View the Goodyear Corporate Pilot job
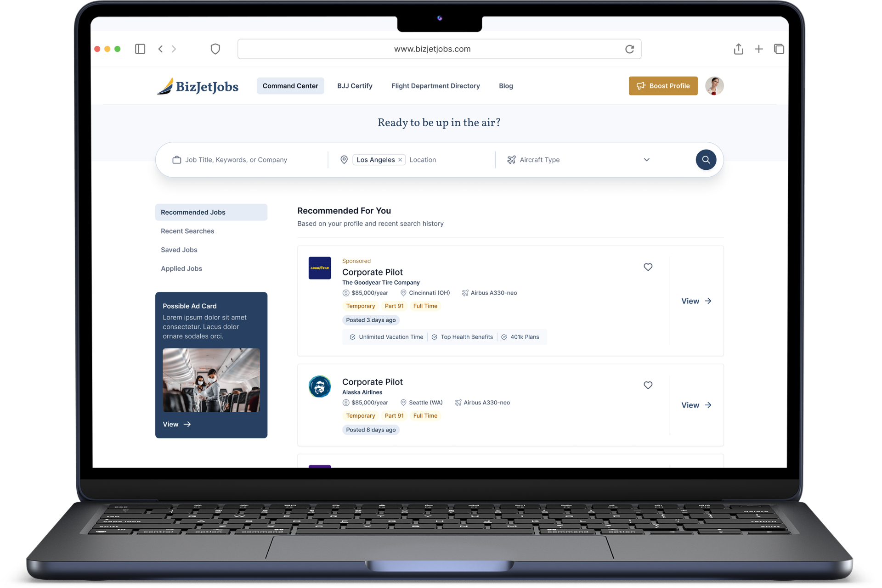This screenshot has width=882, height=588. tap(696, 301)
